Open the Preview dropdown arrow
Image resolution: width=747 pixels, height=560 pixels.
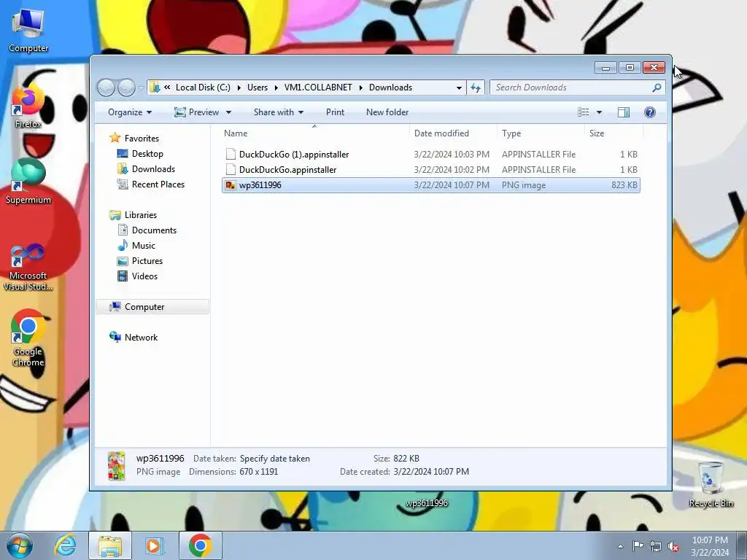point(228,112)
